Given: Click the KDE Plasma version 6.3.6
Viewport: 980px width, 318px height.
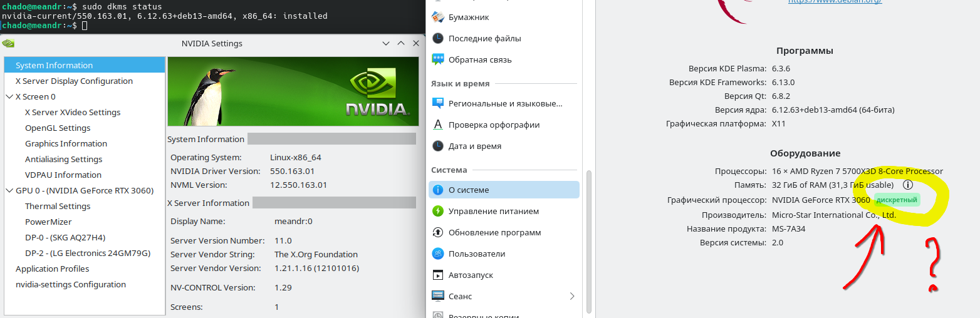Looking at the screenshot, I should tap(781, 68).
